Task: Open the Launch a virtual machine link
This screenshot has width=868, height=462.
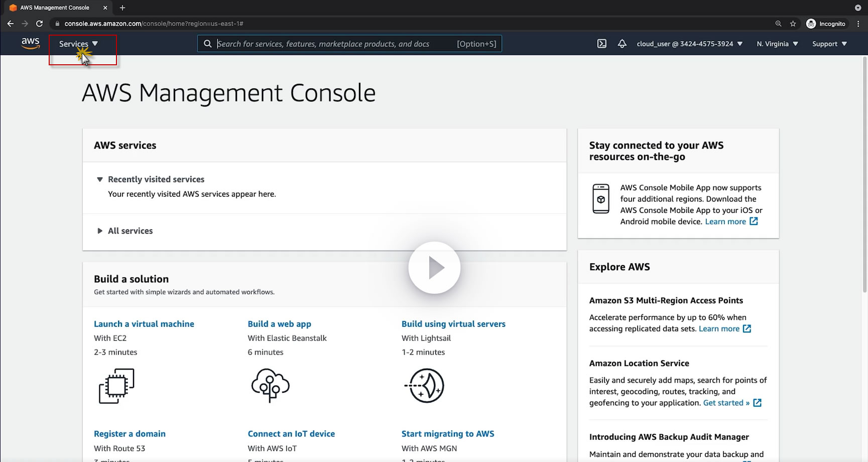Action: click(x=144, y=324)
